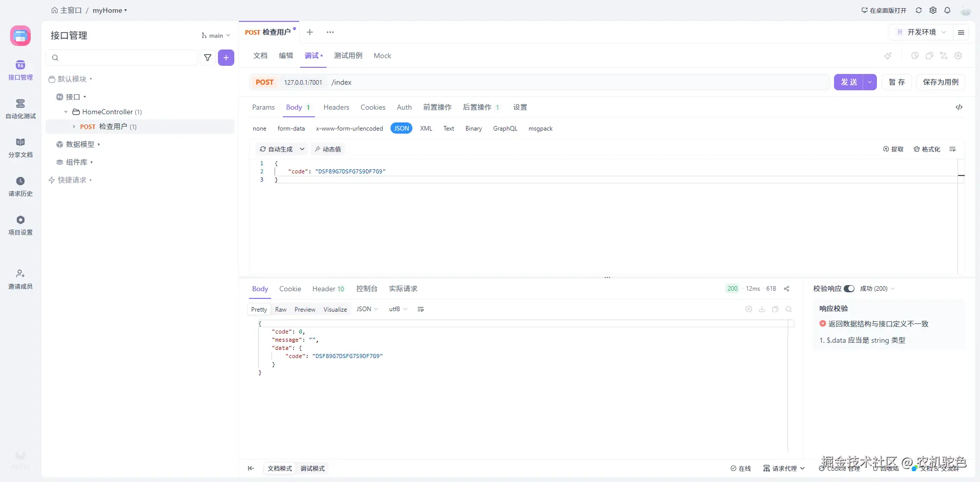Viewport: 980px width, 482px height.
Task: Open the 自动化测试 sidebar section
Action: 20,109
